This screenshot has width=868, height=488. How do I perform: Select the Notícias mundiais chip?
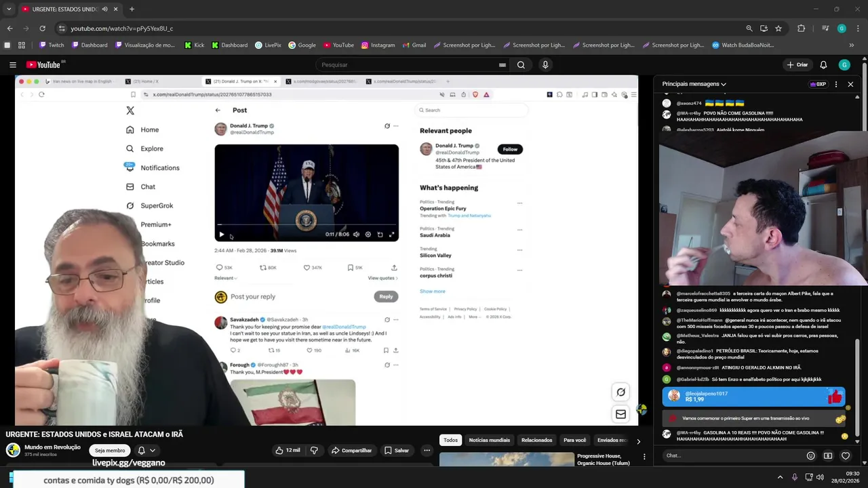tap(489, 441)
